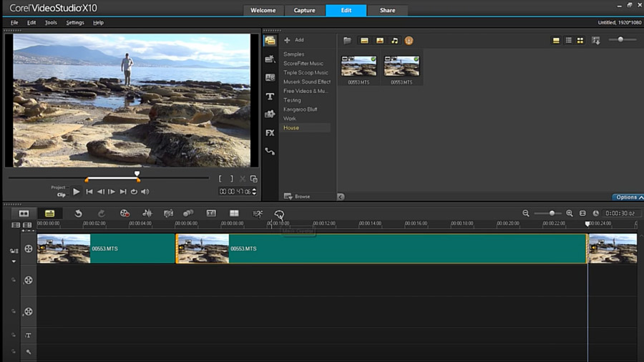The height and width of the screenshot is (362, 644).
Task: Click the Add folder button
Action: point(294,41)
